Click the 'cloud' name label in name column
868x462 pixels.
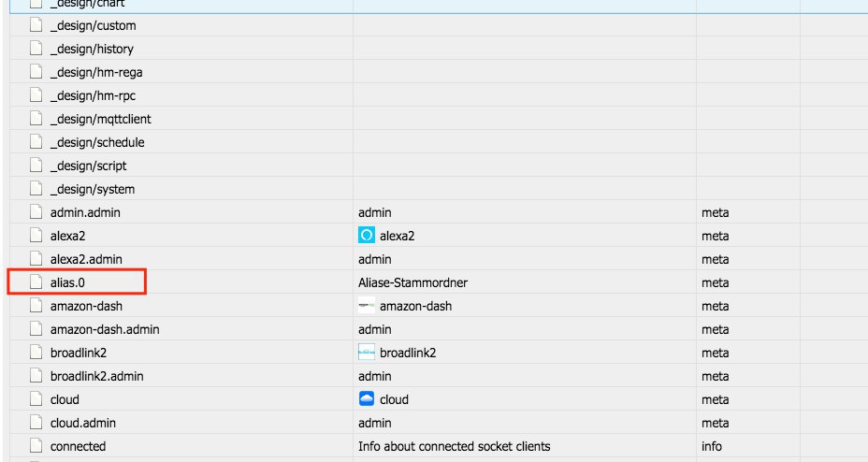pyautogui.click(x=394, y=399)
